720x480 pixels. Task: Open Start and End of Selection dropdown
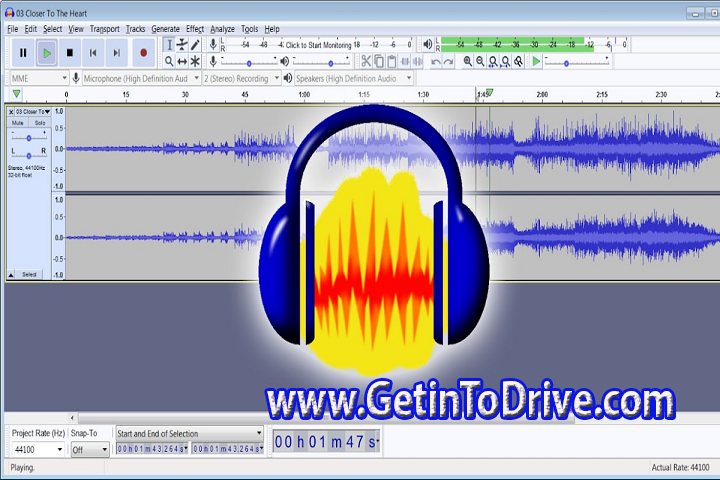(x=190, y=434)
